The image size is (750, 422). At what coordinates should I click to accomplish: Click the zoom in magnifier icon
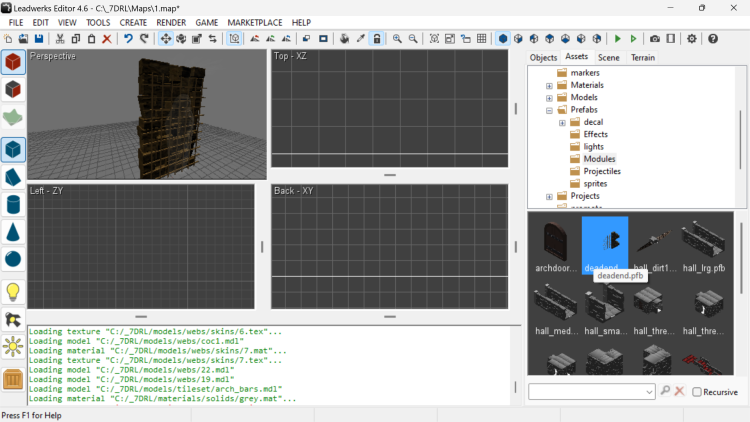[397, 39]
